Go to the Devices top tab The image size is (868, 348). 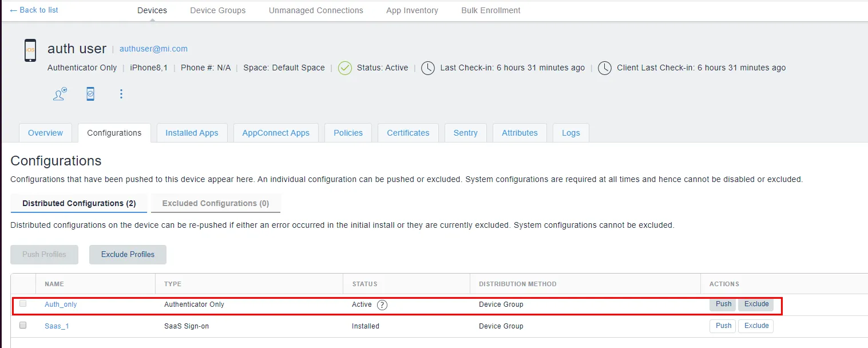pyautogui.click(x=152, y=10)
